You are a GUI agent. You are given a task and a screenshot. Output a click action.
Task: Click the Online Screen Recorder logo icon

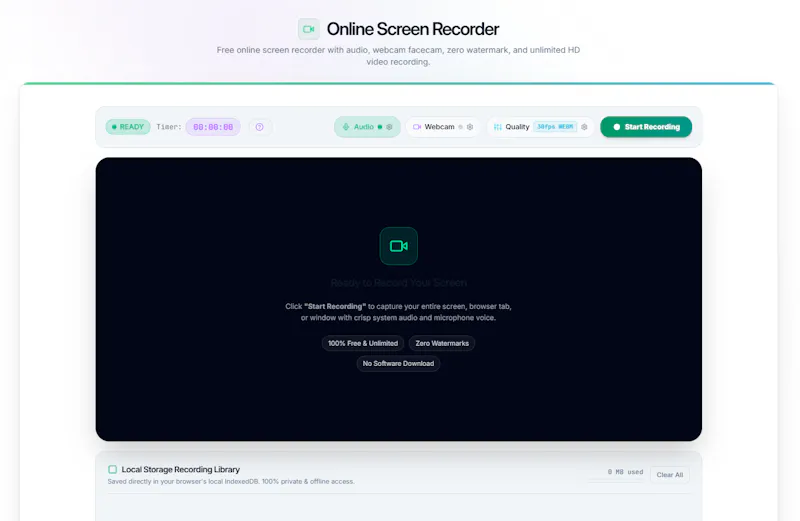pos(309,29)
